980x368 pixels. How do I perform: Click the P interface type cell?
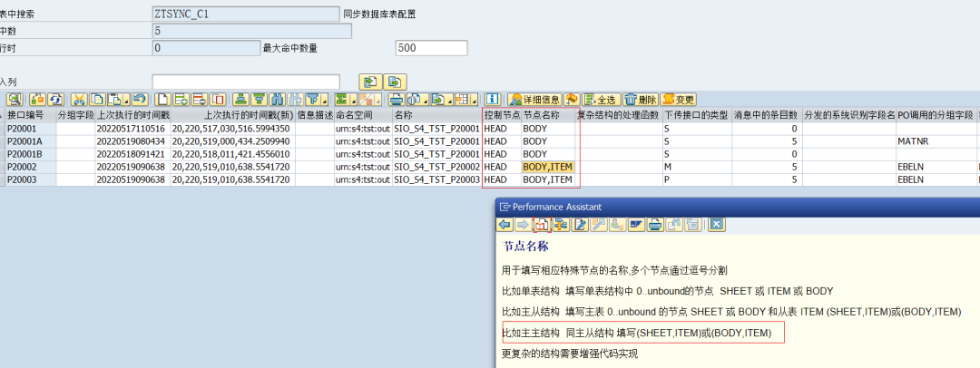tap(697, 180)
